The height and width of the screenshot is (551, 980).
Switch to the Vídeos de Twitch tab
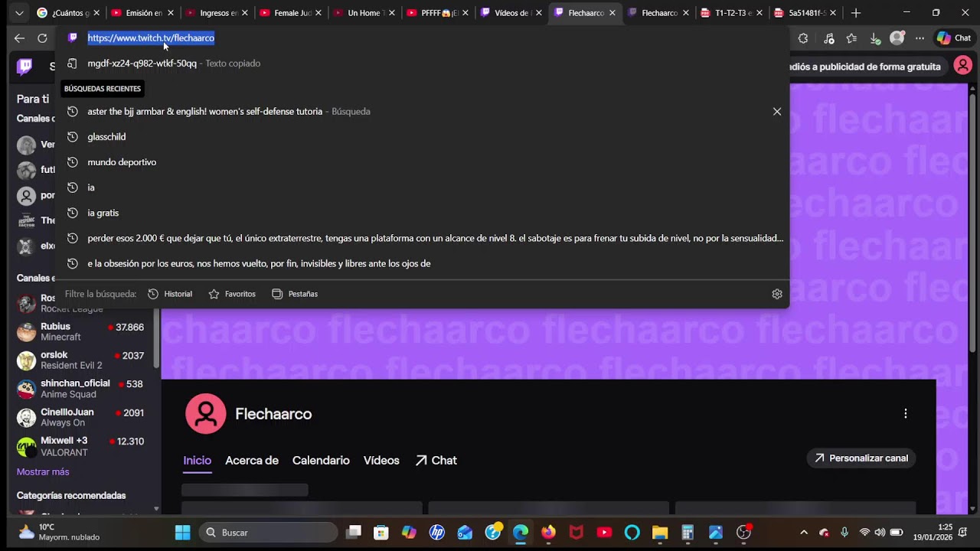(x=510, y=13)
